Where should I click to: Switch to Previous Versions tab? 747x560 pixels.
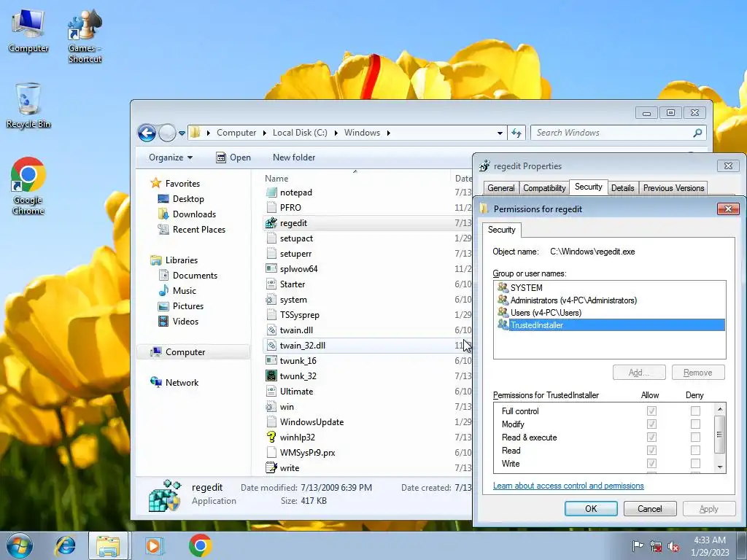coord(673,188)
